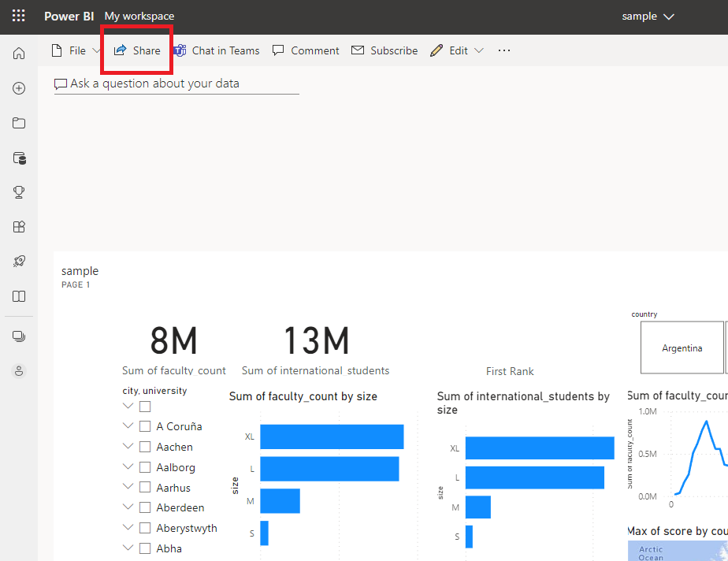Open the app launcher waffle icon
The width and height of the screenshot is (728, 561).
(x=18, y=17)
